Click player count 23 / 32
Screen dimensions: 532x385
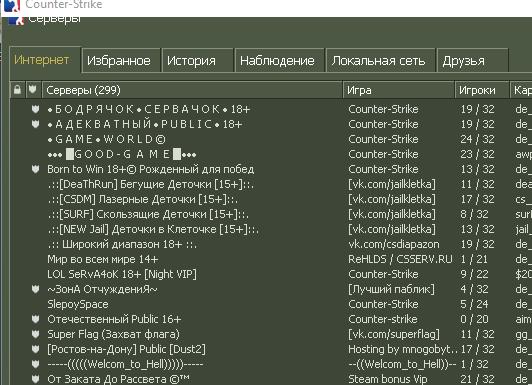tap(477, 154)
